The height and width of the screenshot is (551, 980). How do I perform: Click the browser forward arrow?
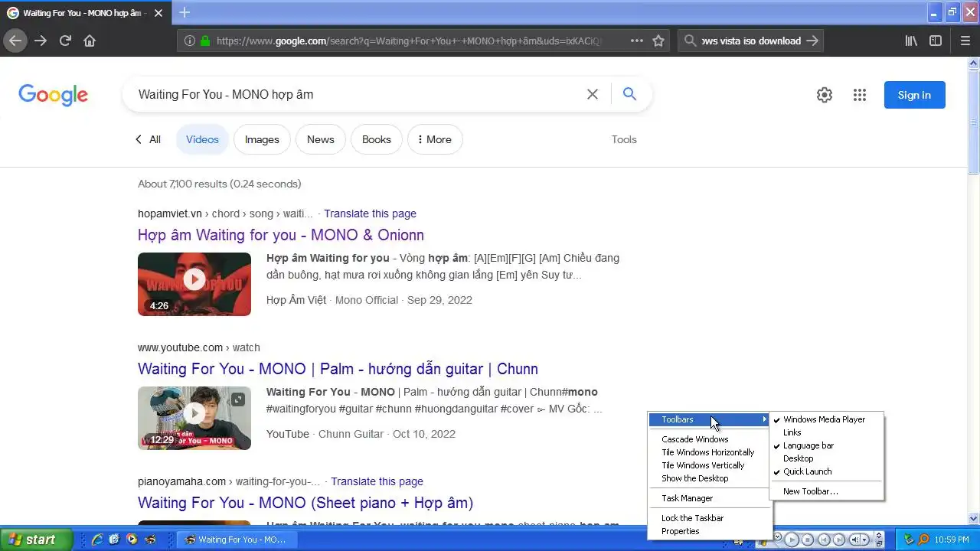click(41, 41)
